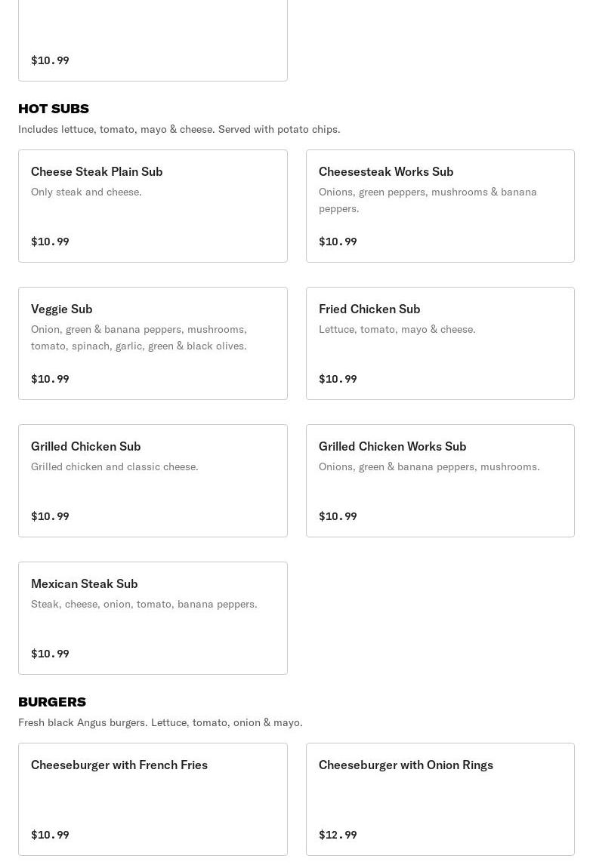This screenshot has height=868, width=593.
Task: Open the Cheese Steak Plain Sub item
Action: coord(97,171)
